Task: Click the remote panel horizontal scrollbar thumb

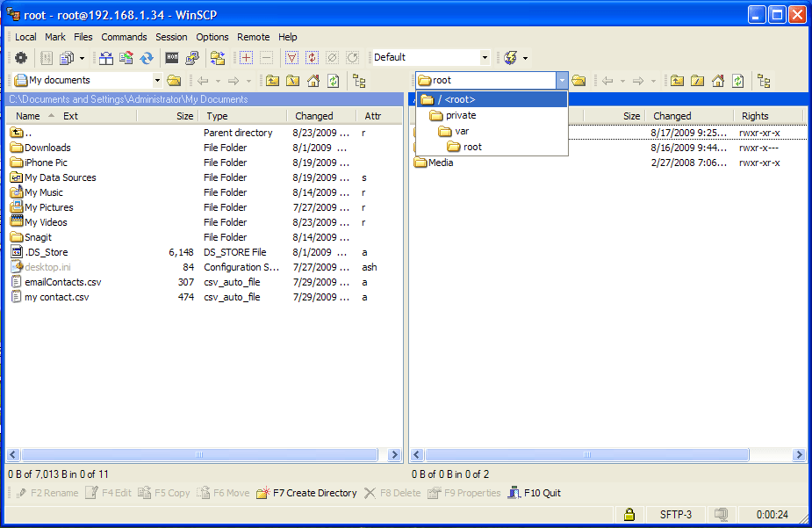Action: click(x=586, y=455)
